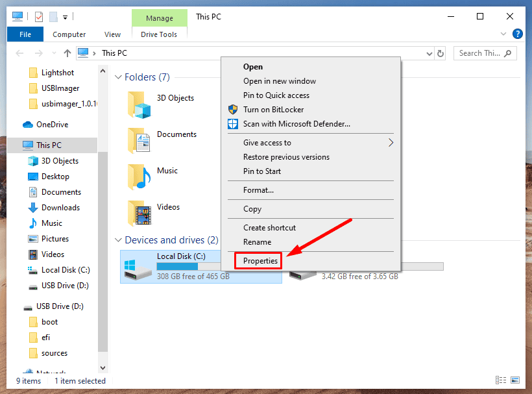Click the search magnifier icon
Image resolution: width=532 pixels, height=394 pixels.
point(507,53)
